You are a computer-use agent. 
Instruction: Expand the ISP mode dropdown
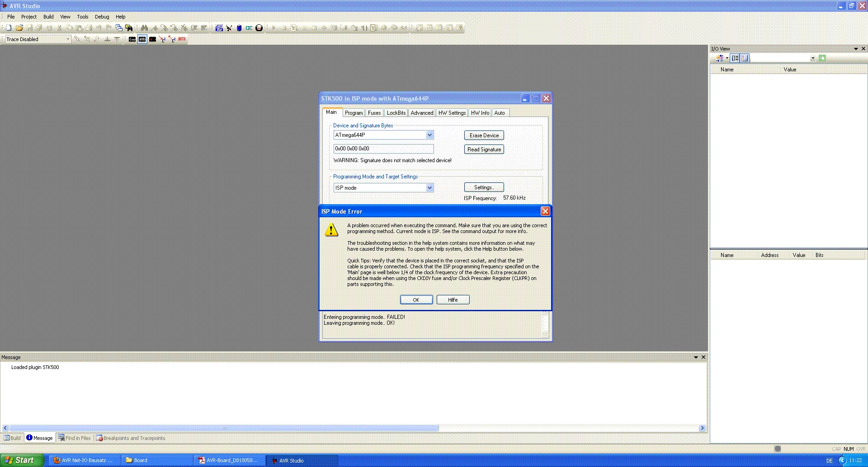click(429, 188)
